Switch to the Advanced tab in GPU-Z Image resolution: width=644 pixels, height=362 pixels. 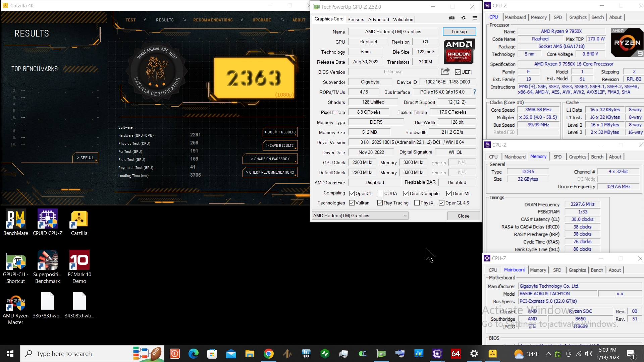(x=378, y=19)
